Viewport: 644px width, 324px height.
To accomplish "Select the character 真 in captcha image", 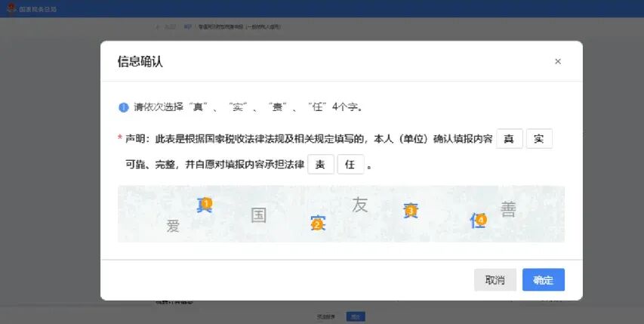I will tap(204, 205).
